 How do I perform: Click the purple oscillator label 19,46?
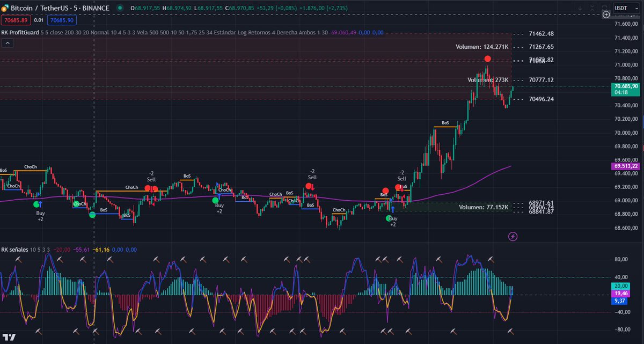coord(620,294)
